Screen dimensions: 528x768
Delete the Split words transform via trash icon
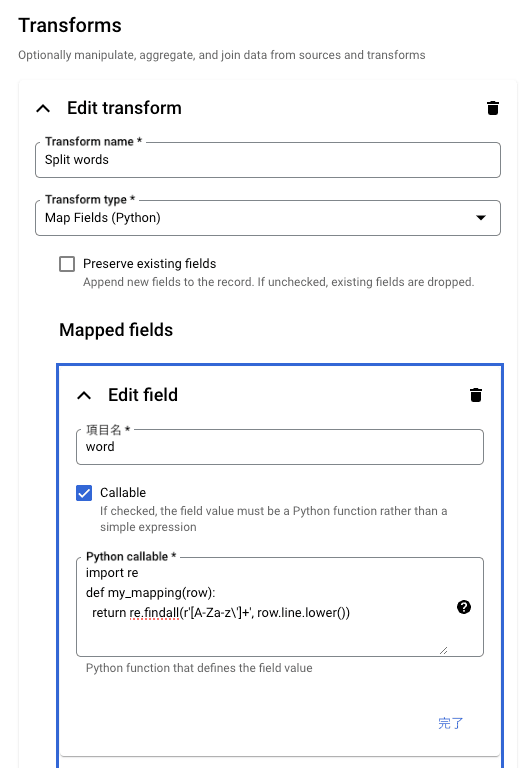click(x=493, y=108)
